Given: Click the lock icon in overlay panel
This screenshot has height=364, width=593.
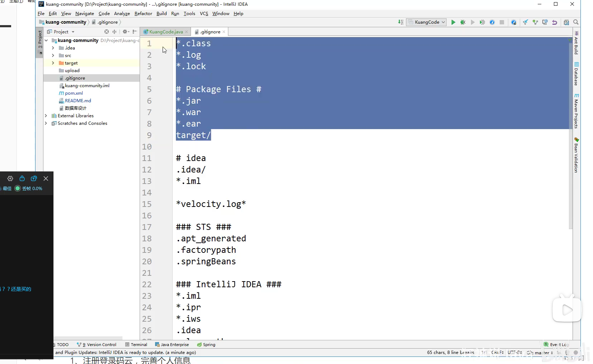Looking at the screenshot, I should click(22, 179).
